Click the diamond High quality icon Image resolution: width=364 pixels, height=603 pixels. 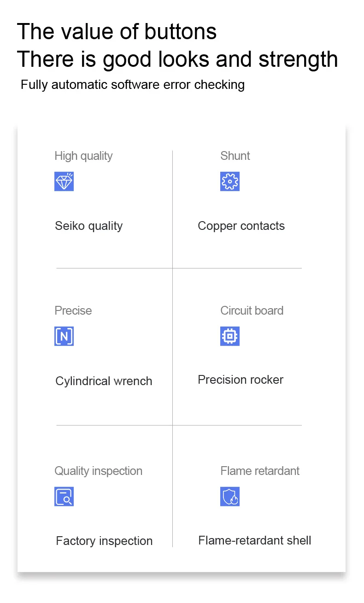(64, 181)
